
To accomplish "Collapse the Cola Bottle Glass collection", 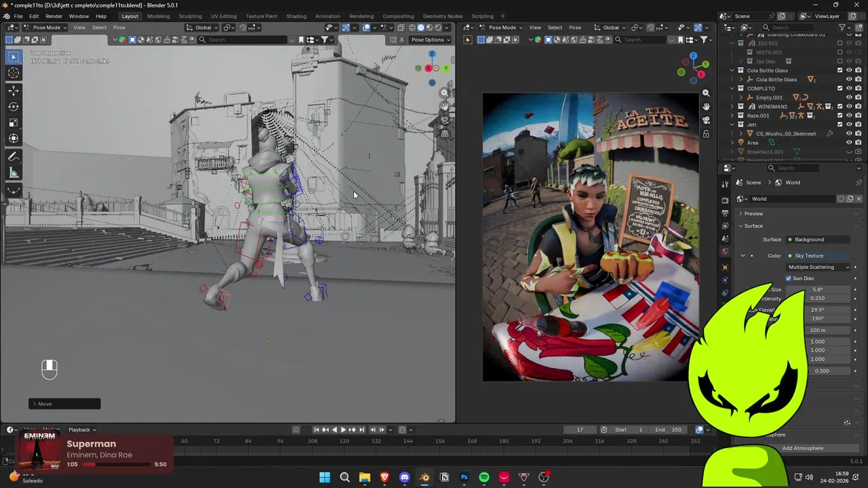I will point(732,70).
